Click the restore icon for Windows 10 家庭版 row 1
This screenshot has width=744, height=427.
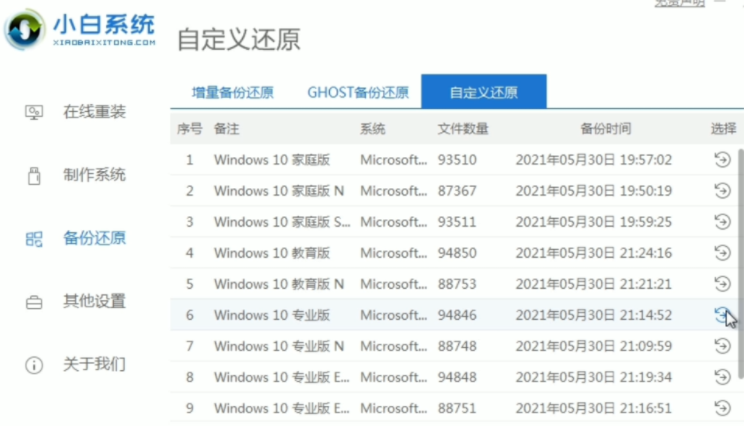(x=722, y=159)
